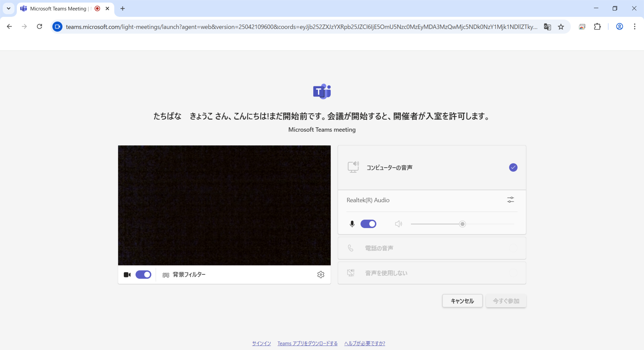
Task: Select the コンピューターの音声 option
Action: (x=432, y=167)
